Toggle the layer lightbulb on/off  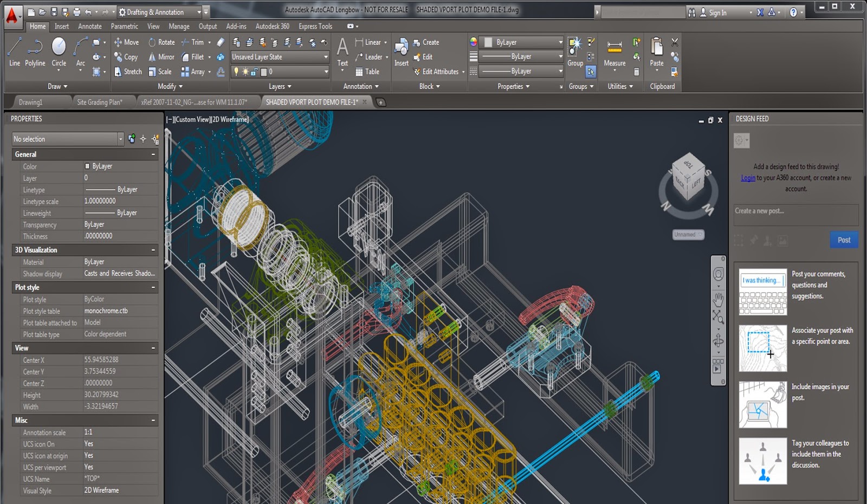tap(236, 72)
